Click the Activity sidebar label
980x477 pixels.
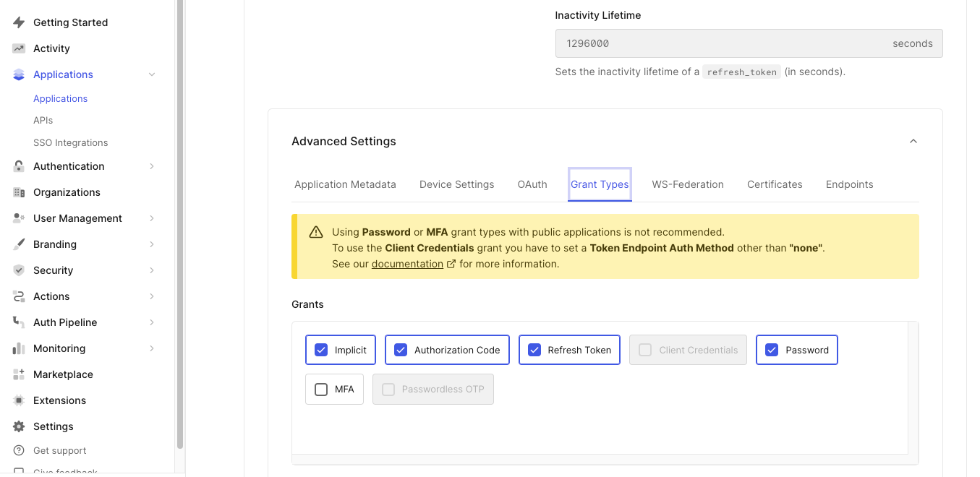click(x=51, y=48)
